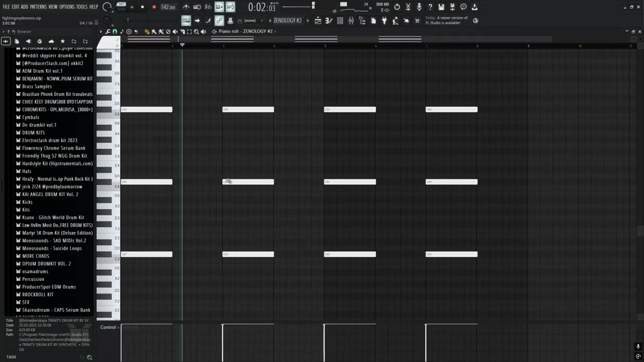This screenshot has height=362, width=644.
Task: Open the FILE menu
Action: point(6,7)
